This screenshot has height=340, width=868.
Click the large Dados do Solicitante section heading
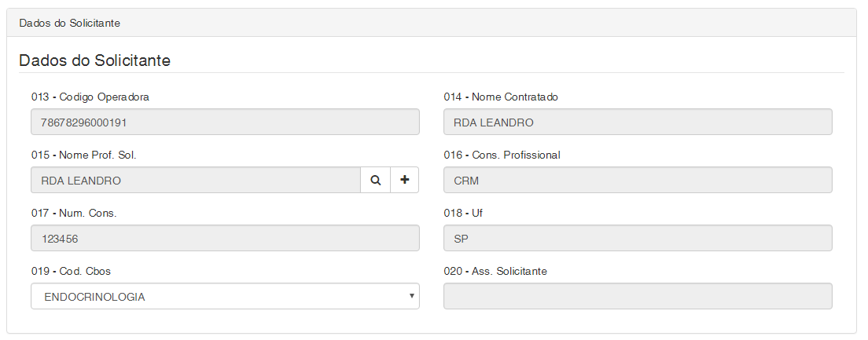coord(95,60)
